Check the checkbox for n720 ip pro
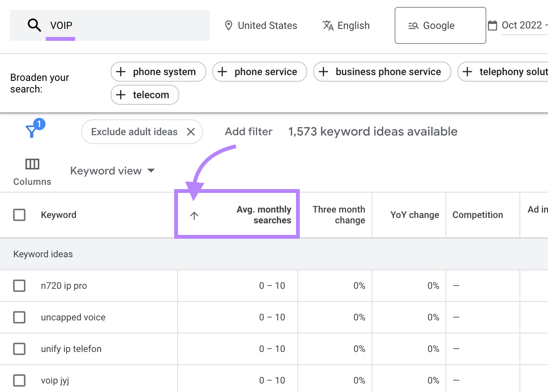This screenshot has height=392, width=548. point(19,286)
